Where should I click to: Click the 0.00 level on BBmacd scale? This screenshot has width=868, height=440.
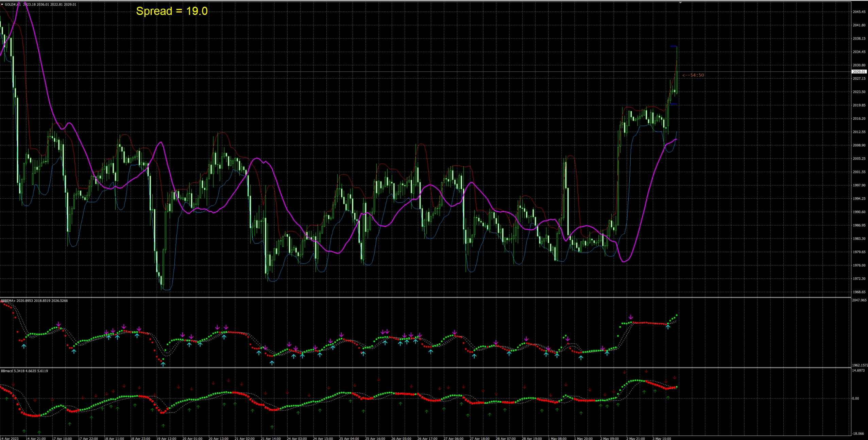[856, 398]
